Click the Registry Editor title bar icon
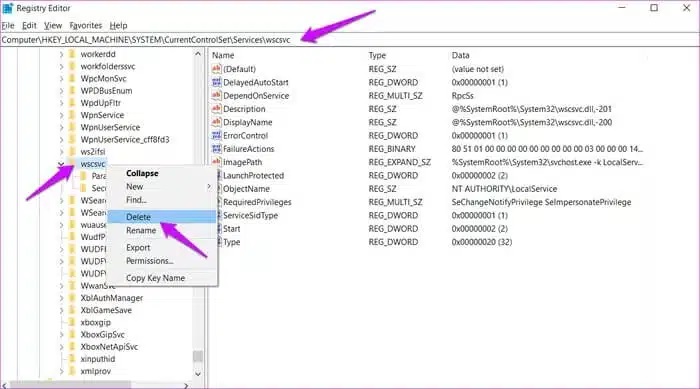This screenshot has height=389, width=700. [x=8, y=8]
